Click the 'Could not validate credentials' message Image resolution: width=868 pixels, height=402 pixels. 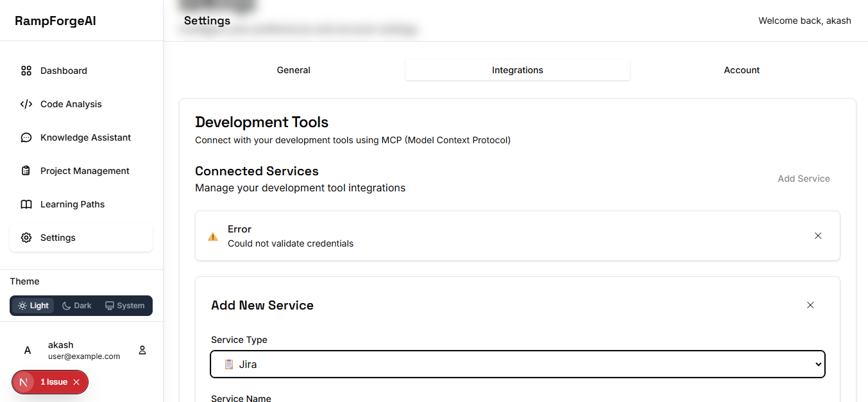coord(291,243)
